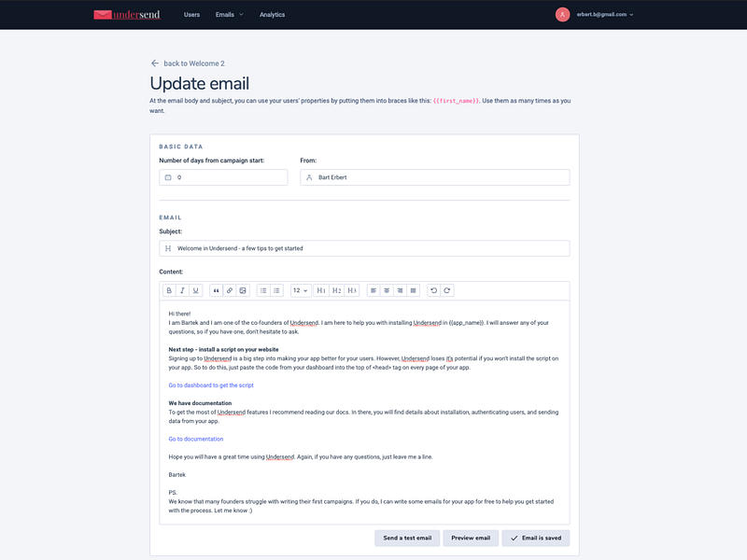The image size is (747, 560).
Task: Click the Send a test email button
Action: pos(407,539)
